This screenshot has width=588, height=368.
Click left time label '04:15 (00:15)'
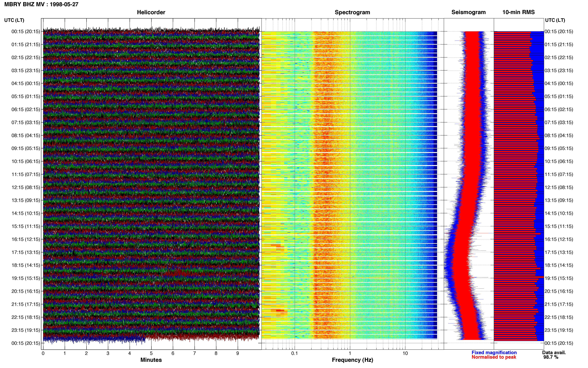[x=26, y=83]
